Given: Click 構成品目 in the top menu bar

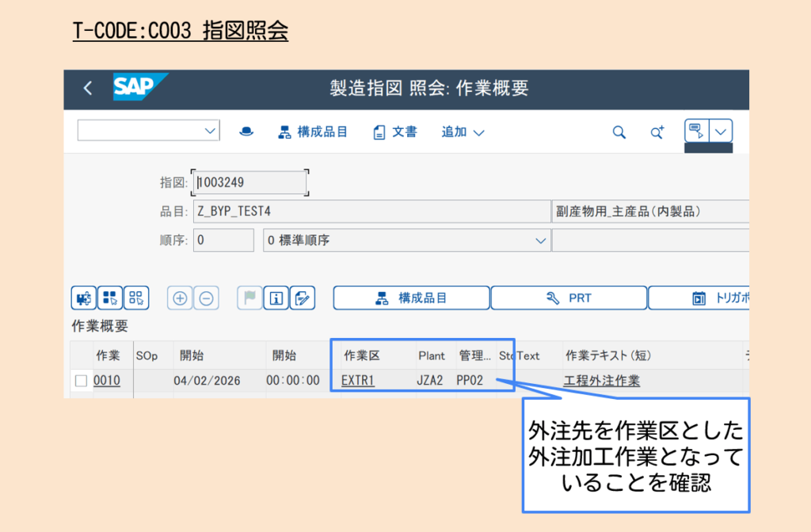Looking at the screenshot, I should [x=313, y=131].
